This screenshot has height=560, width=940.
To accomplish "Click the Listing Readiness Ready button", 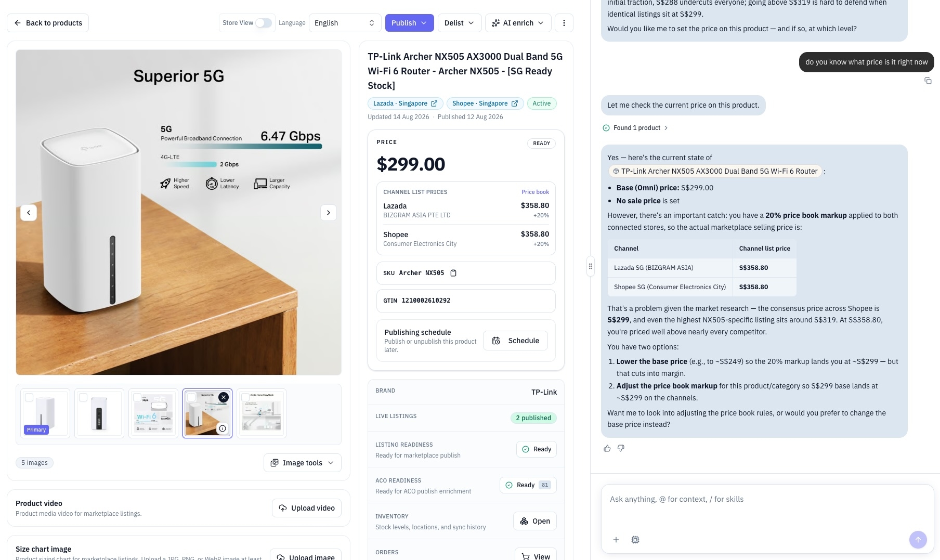I will pos(537,449).
